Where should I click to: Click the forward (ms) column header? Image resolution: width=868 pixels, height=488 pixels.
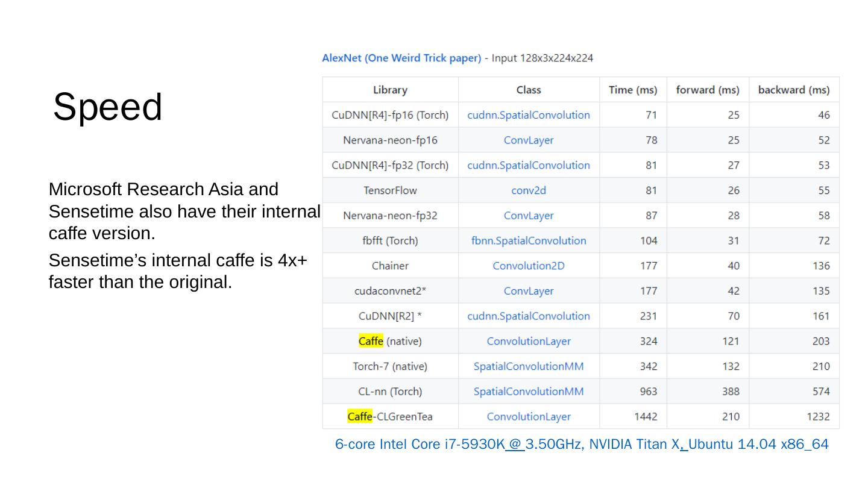point(707,90)
